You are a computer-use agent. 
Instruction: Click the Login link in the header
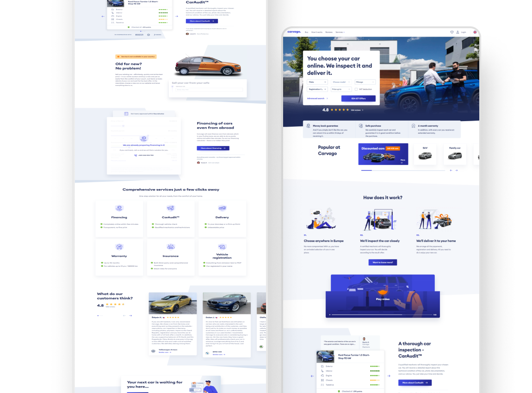coord(463,32)
